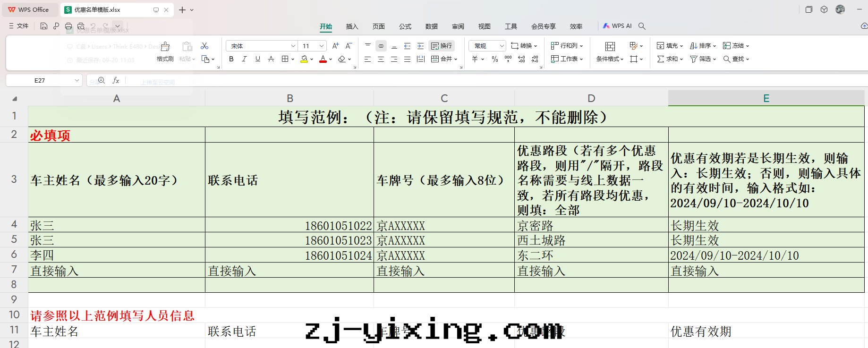Open the font name dropdown (宋体)

point(293,46)
